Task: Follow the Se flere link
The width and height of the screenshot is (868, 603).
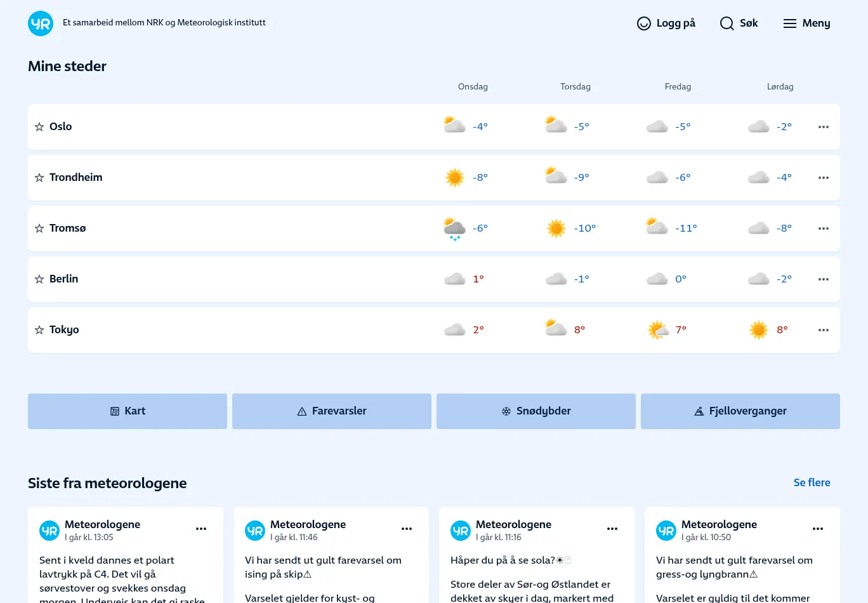Action: pos(812,482)
